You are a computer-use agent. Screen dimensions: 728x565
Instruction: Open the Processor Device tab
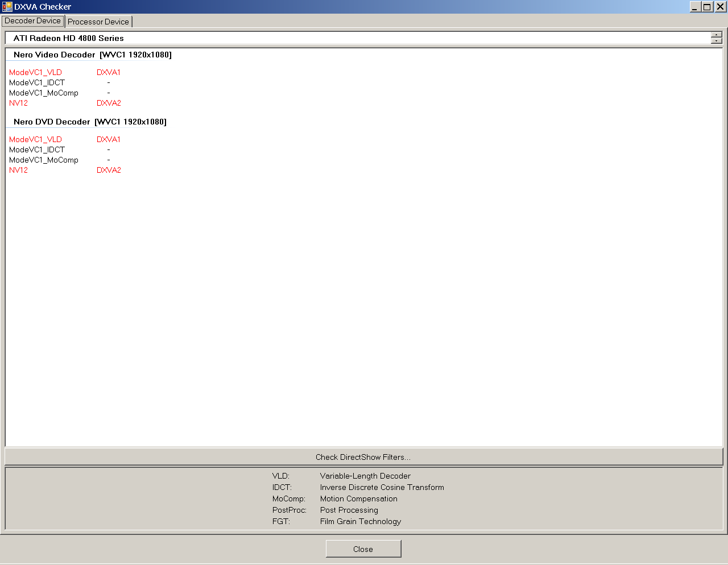click(98, 22)
